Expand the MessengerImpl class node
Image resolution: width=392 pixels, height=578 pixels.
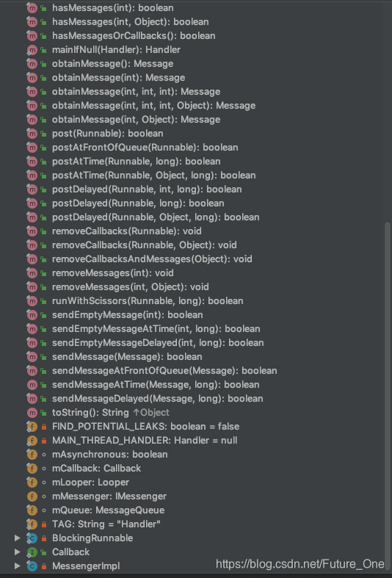pyautogui.click(x=18, y=566)
